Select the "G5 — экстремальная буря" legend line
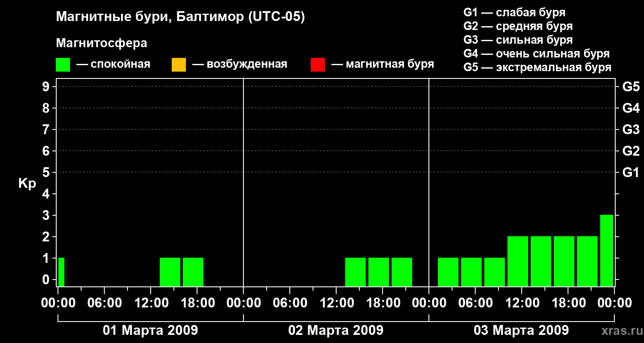Viewport: 644px width, 343px height. [538, 67]
